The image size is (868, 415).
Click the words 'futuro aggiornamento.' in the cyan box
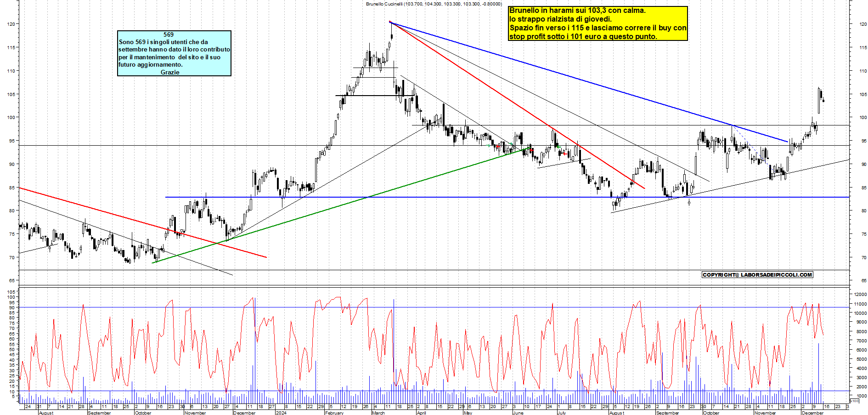pos(151,64)
